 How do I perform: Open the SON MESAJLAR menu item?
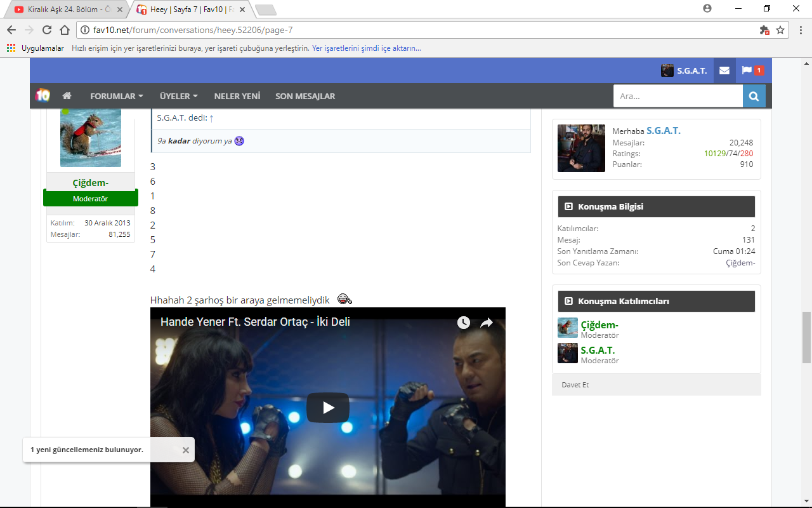305,96
